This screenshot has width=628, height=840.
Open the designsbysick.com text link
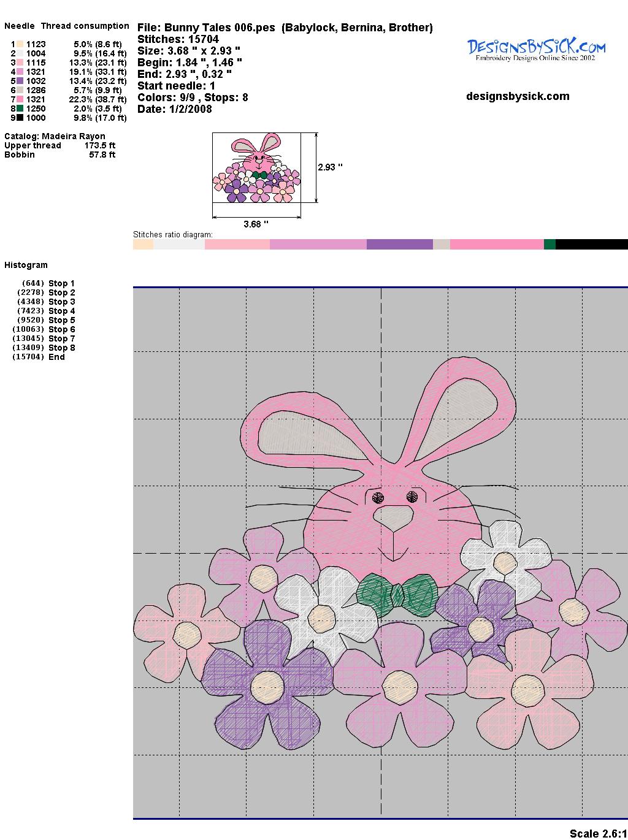[518, 96]
